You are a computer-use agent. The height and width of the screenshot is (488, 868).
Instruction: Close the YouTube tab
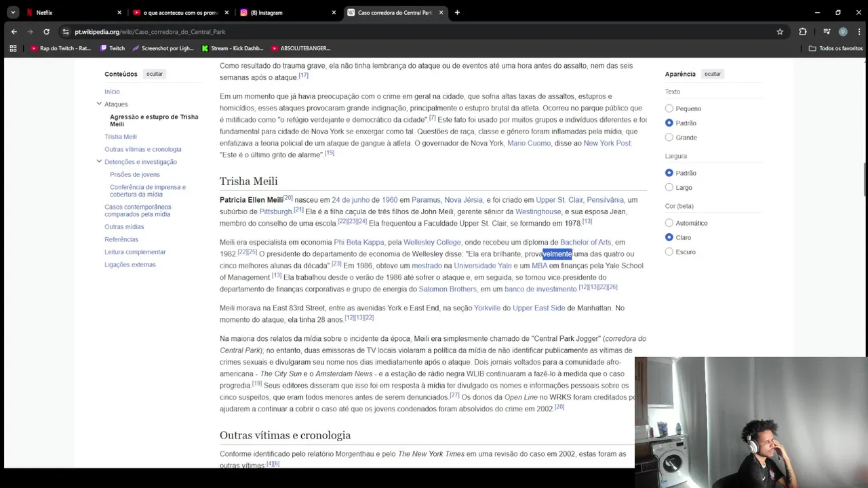tap(226, 12)
